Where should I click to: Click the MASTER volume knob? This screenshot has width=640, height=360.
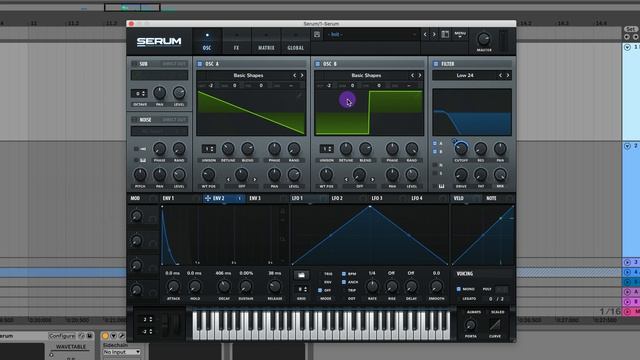484,39
